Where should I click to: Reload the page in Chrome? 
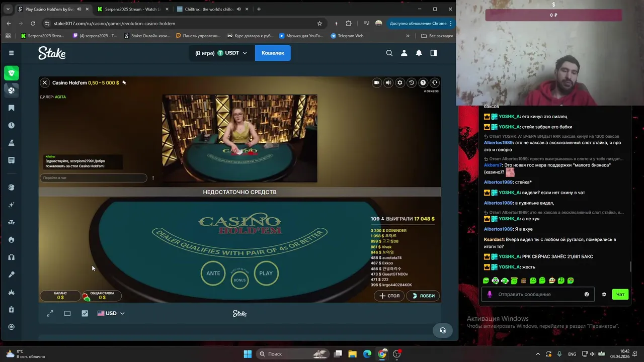(33, 23)
